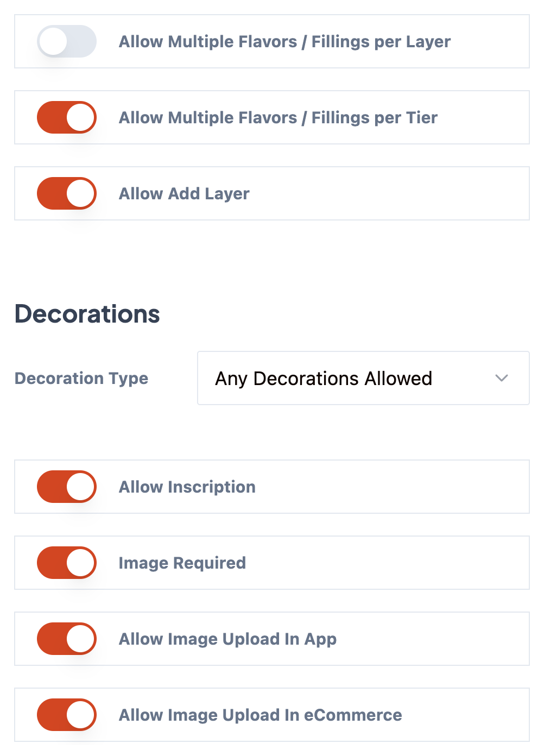Turn off the Allow Add Layer switch
The height and width of the screenshot is (756, 544).
click(67, 193)
